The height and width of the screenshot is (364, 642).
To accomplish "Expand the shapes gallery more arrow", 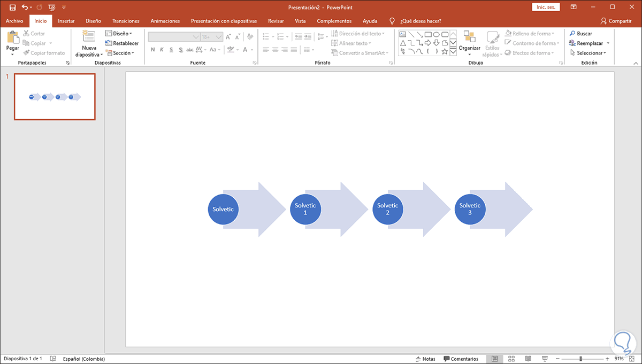I will pos(453,52).
